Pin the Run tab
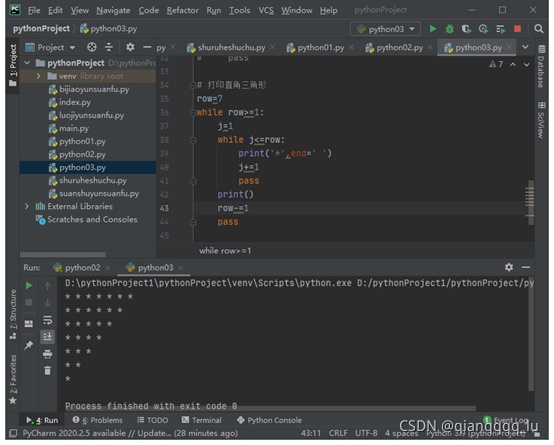Image resolution: width=554 pixels, height=445 pixels. [x=28, y=345]
